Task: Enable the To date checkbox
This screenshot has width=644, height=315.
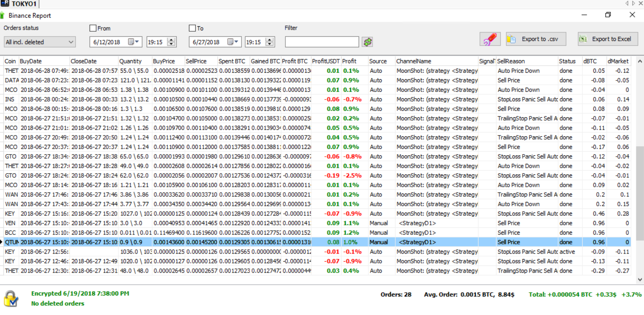Action: (x=192, y=28)
